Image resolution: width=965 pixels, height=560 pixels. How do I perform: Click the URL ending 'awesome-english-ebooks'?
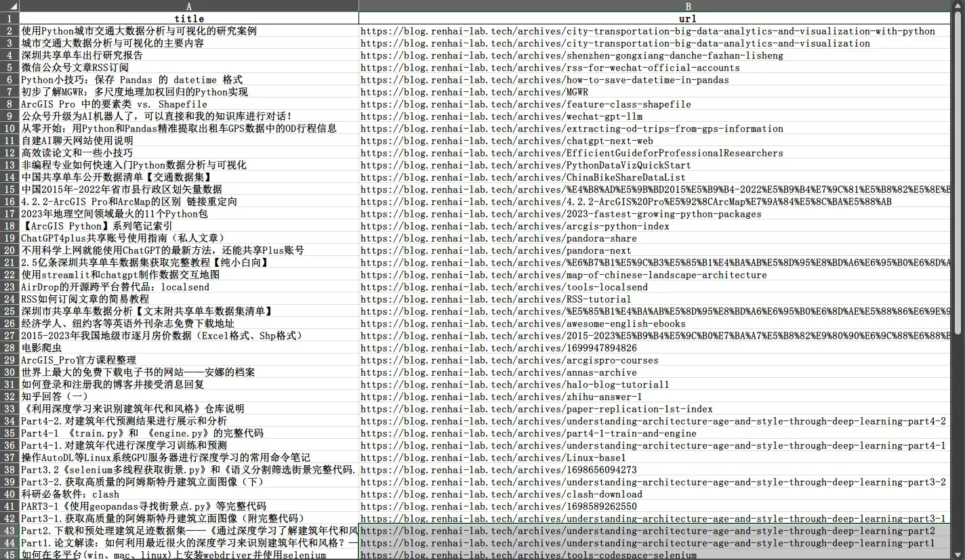coord(523,324)
